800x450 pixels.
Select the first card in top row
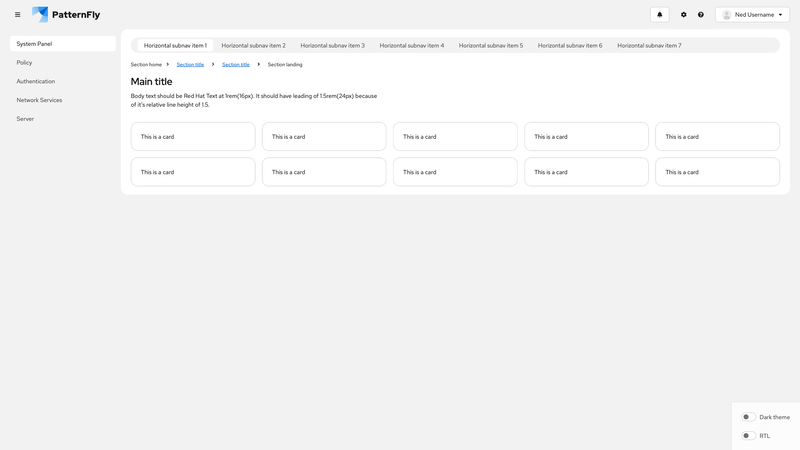pyautogui.click(x=193, y=137)
